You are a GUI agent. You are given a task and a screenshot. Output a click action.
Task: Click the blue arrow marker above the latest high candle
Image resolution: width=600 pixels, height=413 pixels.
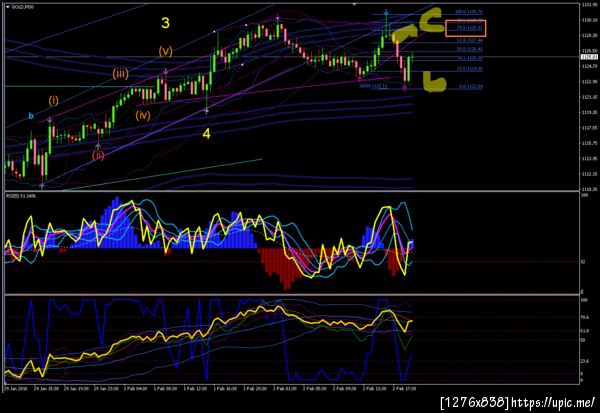click(386, 12)
